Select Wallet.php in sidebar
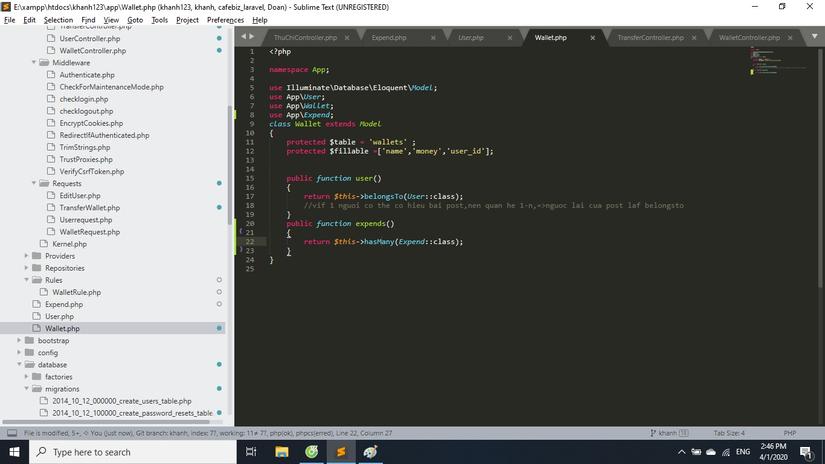825x464 pixels. 62,328
